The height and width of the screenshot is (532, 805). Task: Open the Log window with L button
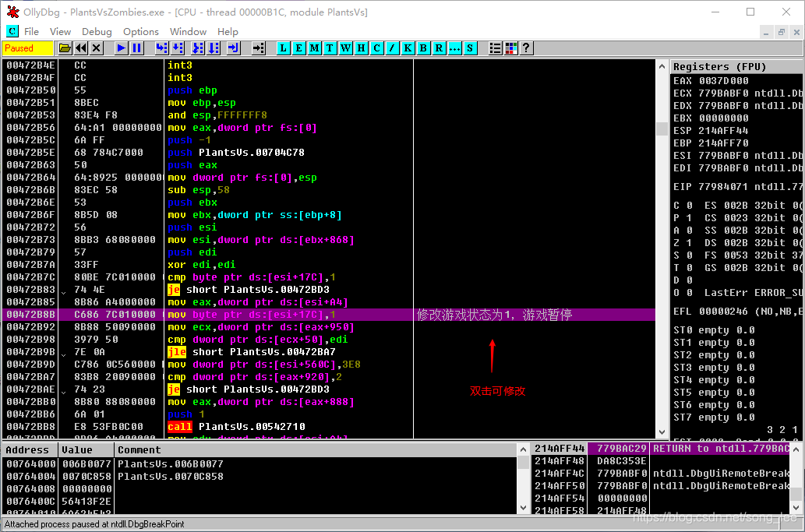click(x=284, y=48)
